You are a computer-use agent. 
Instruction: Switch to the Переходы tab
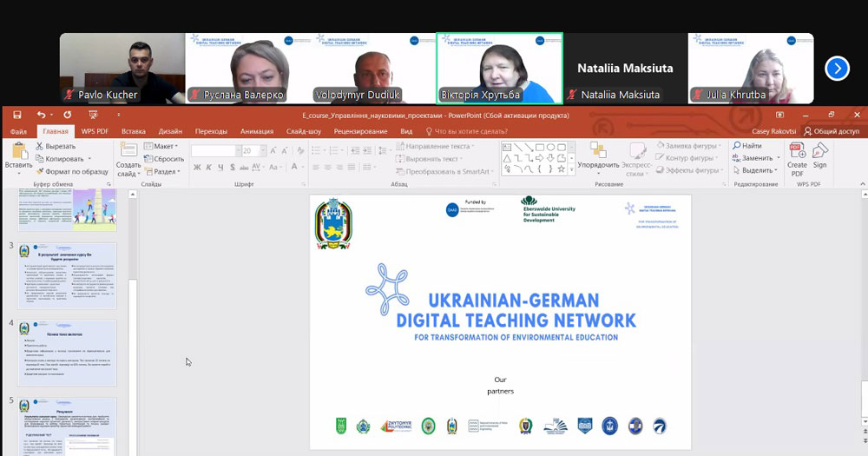pos(211,131)
